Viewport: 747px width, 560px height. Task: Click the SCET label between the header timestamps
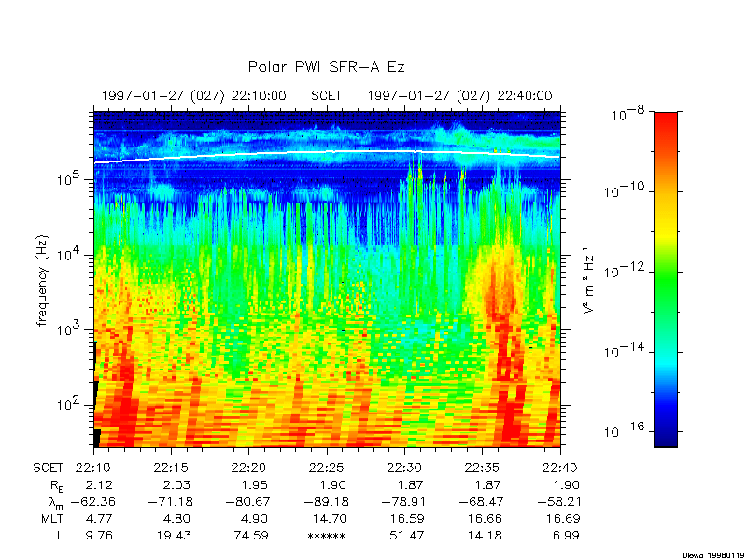point(327,95)
